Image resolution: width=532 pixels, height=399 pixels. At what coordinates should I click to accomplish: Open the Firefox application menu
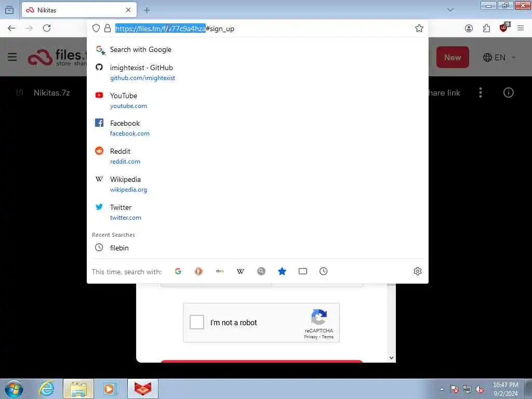pos(521,28)
